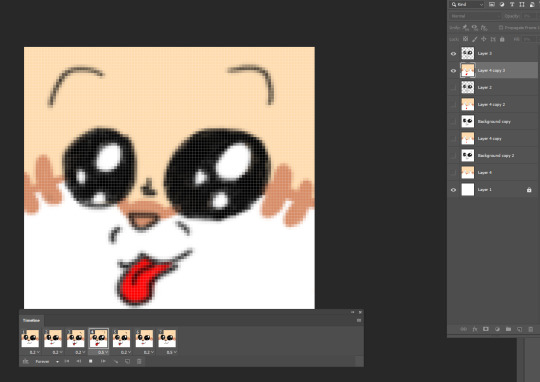Click unify layer style icon
This screenshot has width=540, height=382.
pyautogui.click(x=484, y=28)
